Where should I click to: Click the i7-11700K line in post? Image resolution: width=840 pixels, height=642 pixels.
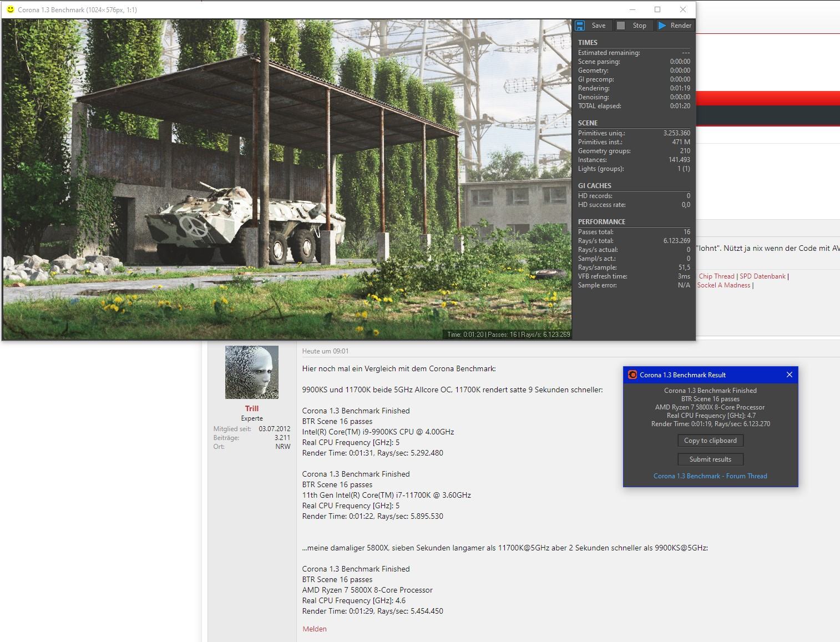coord(386,495)
